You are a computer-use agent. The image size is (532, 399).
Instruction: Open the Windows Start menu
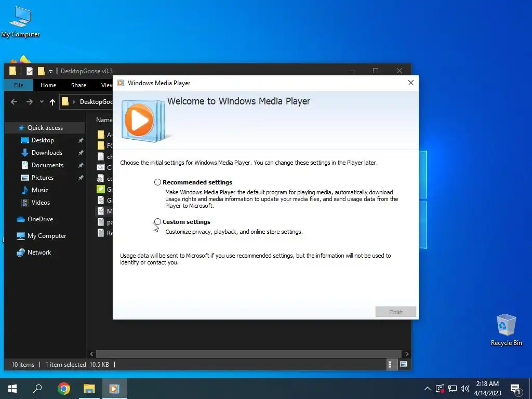pyautogui.click(x=12, y=389)
